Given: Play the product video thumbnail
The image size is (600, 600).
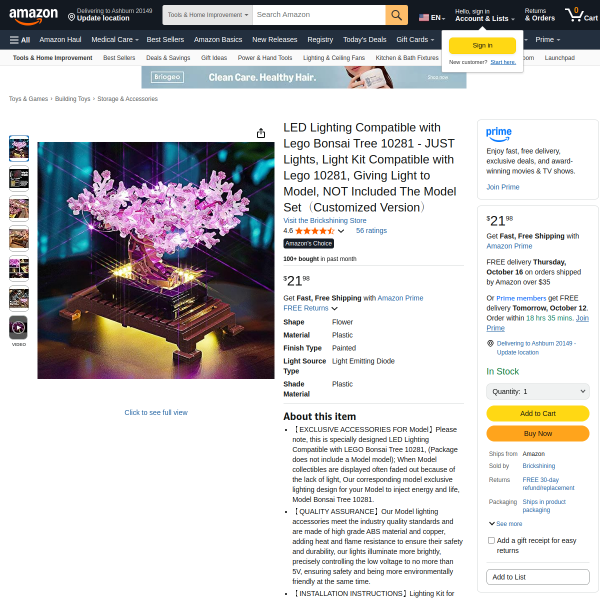Looking at the screenshot, I should 18,328.
